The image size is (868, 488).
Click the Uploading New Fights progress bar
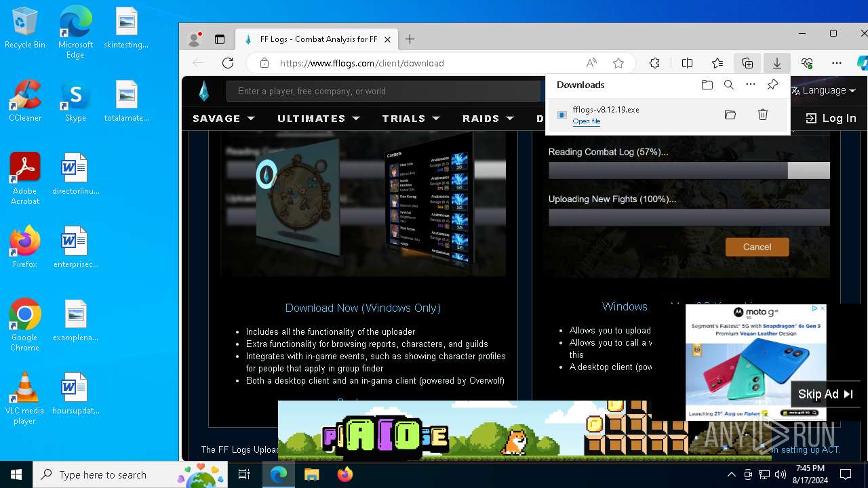click(x=689, y=217)
